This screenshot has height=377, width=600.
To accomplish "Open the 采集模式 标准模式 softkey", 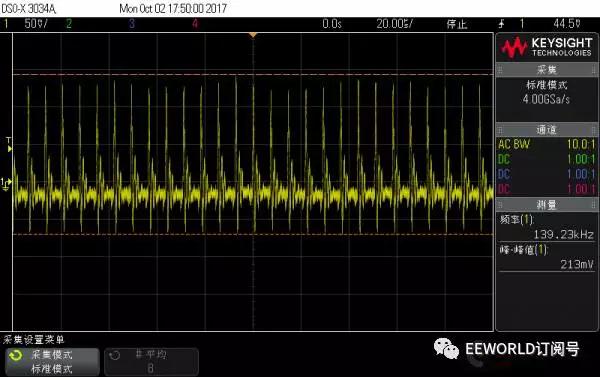I will [52, 362].
